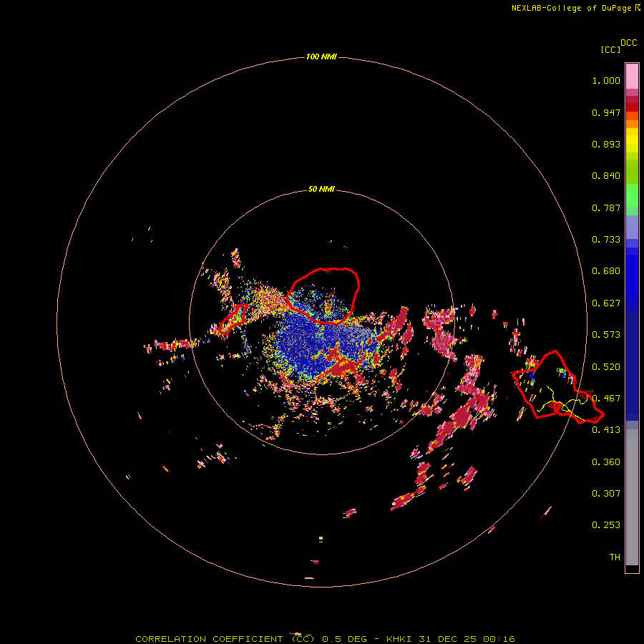Click the 100 NMI range ring label
The width and height of the screenshot is (644, 644).
321,57
